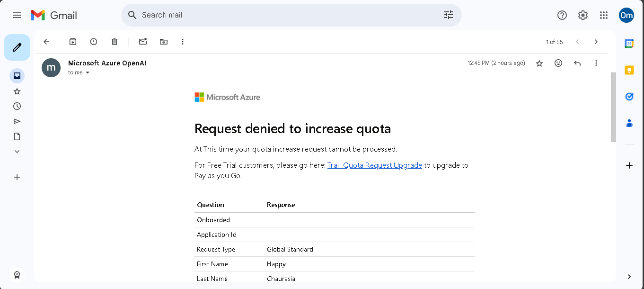
Task: Follow Trail Quota Request Upgrade link
Action: pos(374,165)
